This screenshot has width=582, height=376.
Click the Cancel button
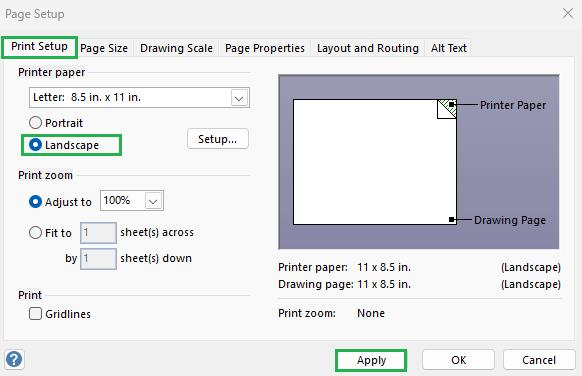[539, 360]
